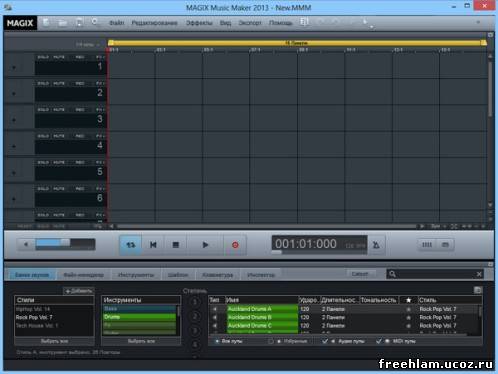Start playback with the play button
This screenshot has height=374, width=498.
(x=205, y=245)
